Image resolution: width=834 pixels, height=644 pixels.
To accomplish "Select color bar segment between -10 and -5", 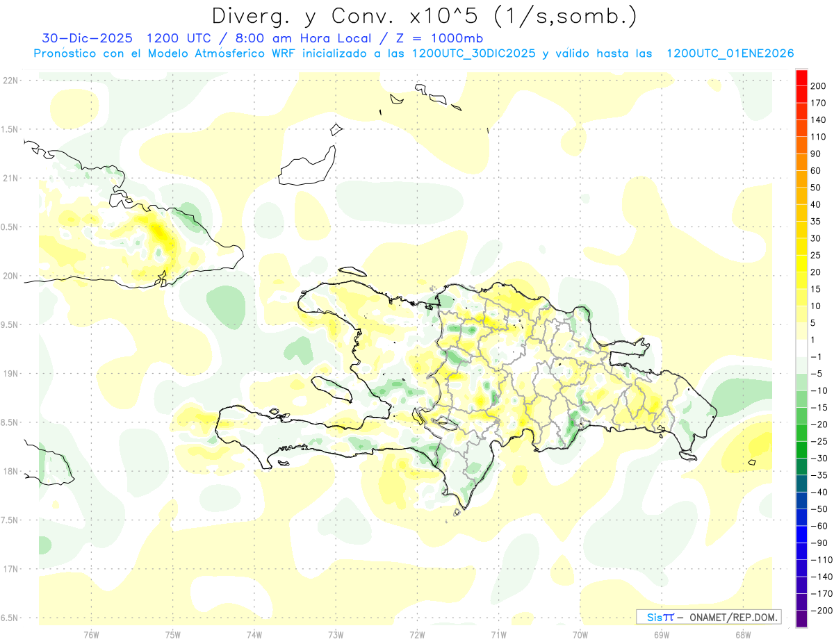I will point(801,382).
